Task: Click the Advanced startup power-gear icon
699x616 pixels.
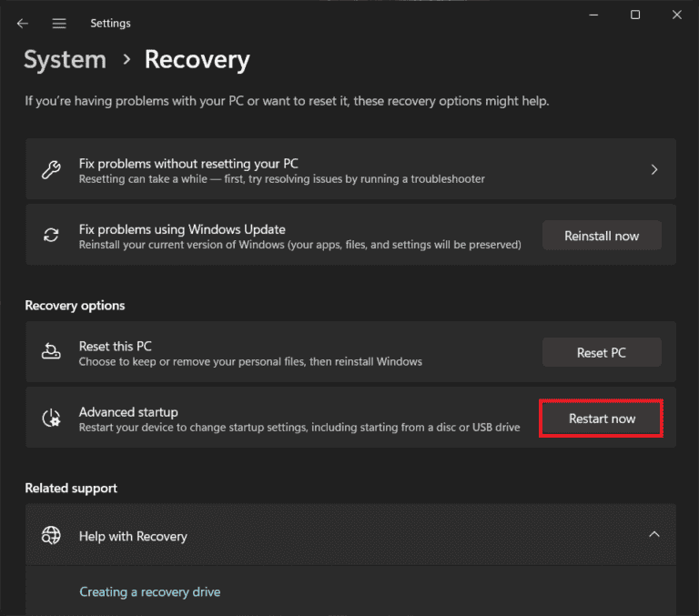Action: click(x=52, y=419)
